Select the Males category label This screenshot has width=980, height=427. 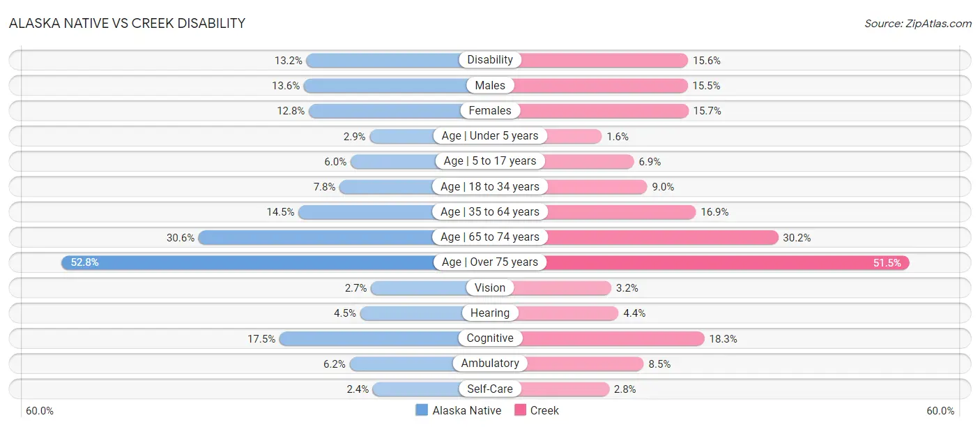tap(490, 85)
